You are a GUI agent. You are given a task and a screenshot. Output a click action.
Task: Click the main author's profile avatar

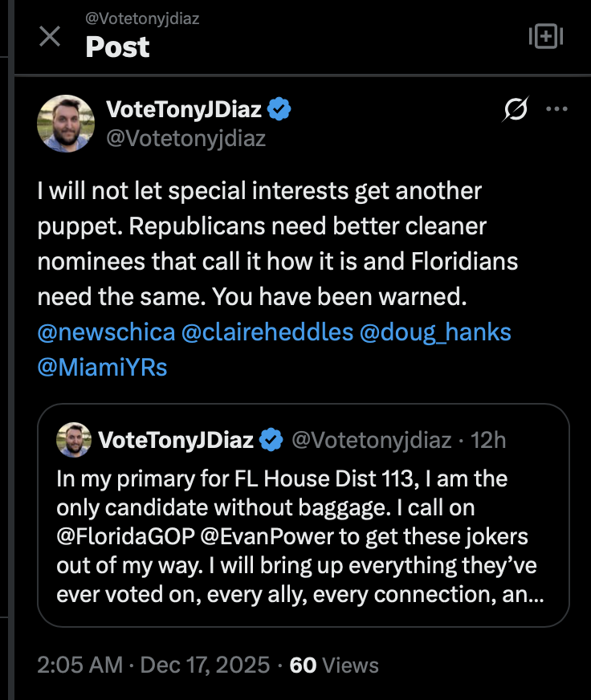(66, 123)
